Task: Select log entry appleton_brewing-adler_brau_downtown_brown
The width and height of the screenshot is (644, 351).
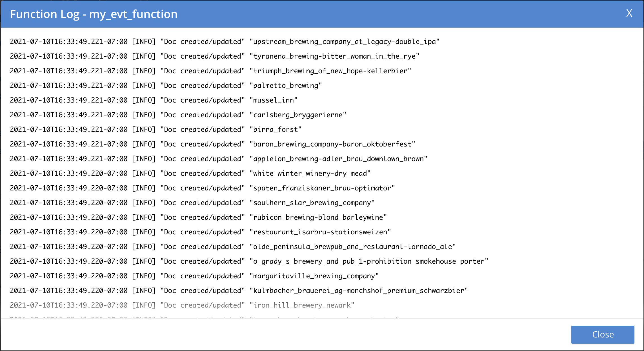Action: click(219, 159)
